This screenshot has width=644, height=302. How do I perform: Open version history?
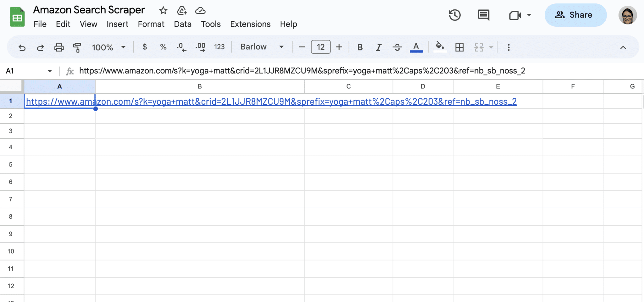[455, 15]
